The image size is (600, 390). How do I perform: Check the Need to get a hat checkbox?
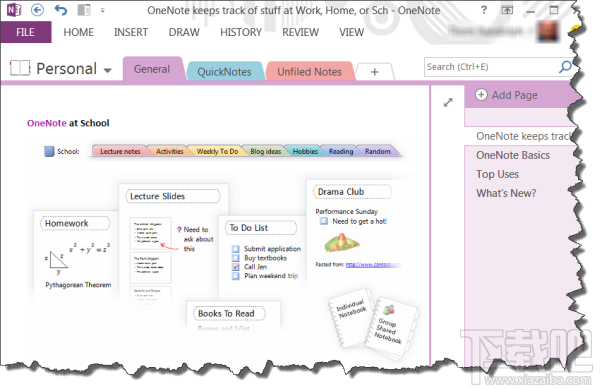pyautogui.click(x=324, y=221)
